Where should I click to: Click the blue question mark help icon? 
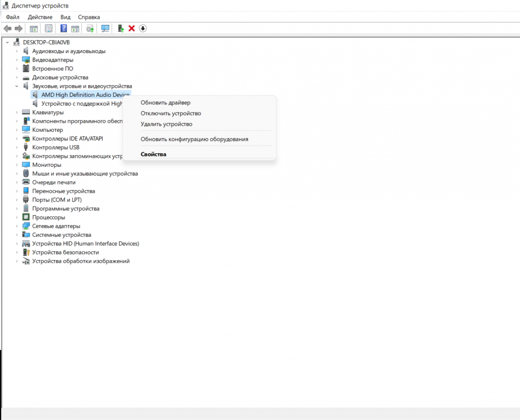pyautogui.click(x=64, y=28)
